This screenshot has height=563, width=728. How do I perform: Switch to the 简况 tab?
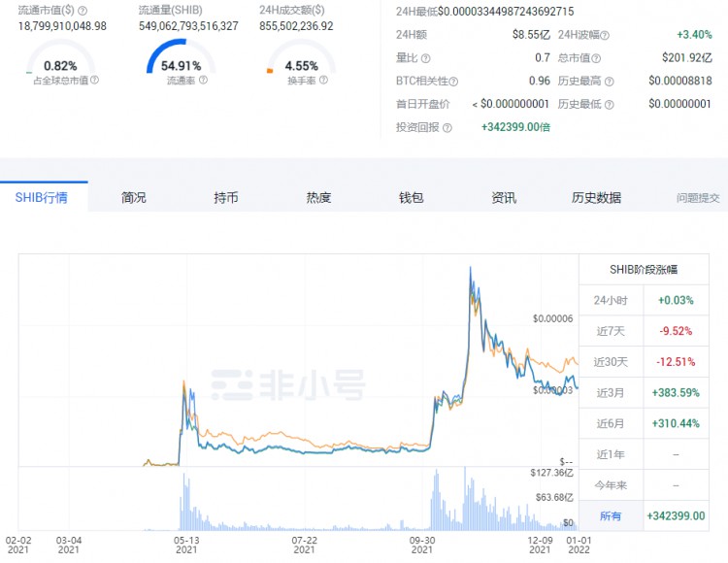(134, 197)
